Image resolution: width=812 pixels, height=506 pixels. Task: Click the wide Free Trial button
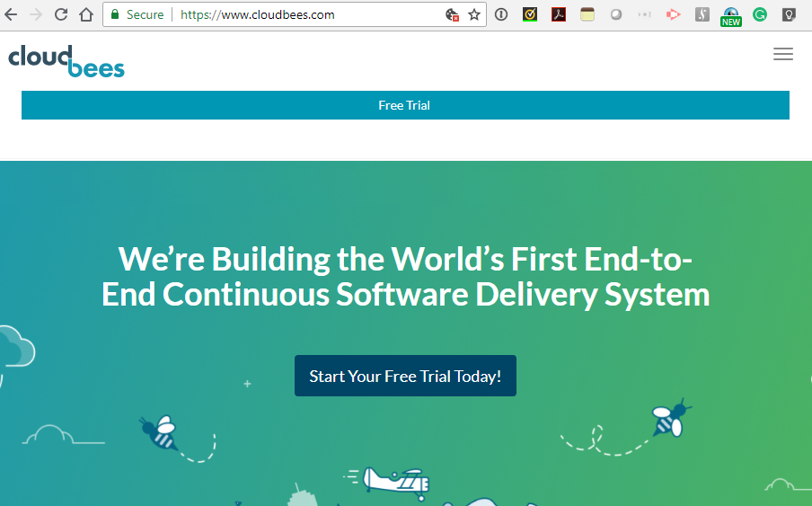tap(405, 105)
